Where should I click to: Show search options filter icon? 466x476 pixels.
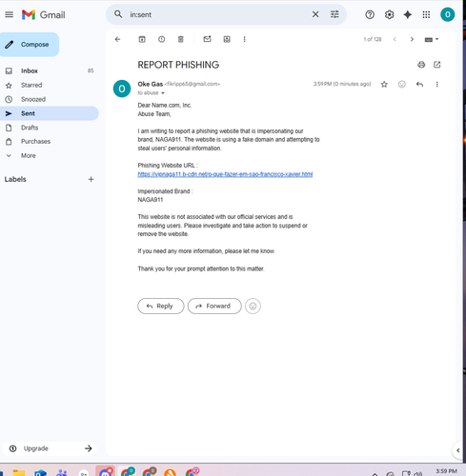click(x=334, y=14)
